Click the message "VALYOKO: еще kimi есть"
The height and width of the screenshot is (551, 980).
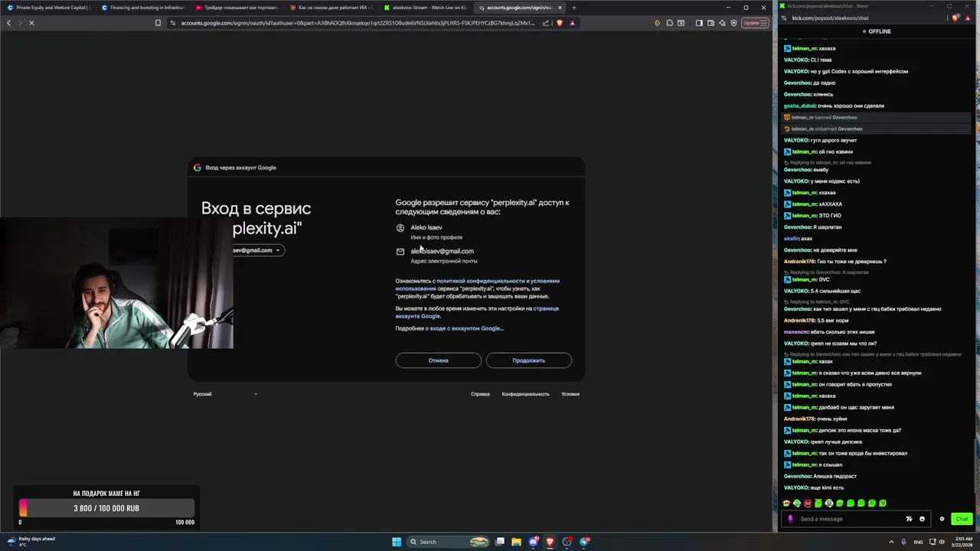tap(814, 487)
